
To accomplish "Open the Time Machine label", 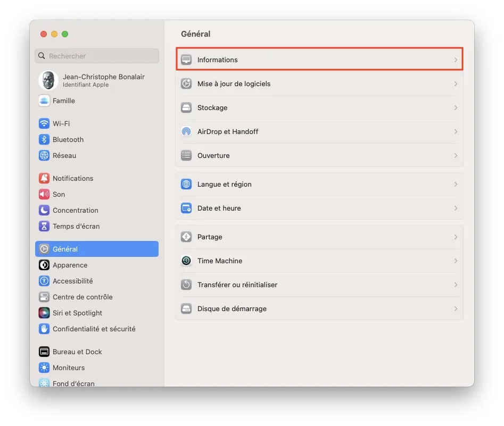I will click(220, 261).
